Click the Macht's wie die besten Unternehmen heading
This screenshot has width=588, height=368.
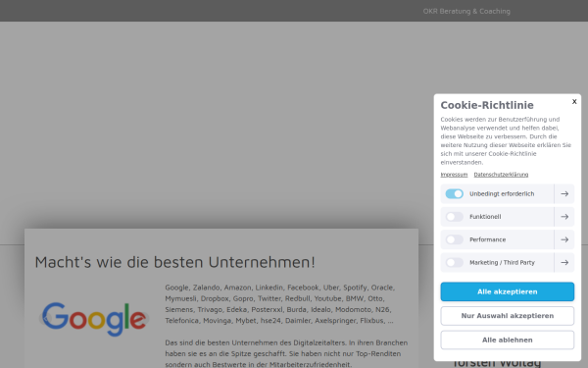[x=174, y=262]
